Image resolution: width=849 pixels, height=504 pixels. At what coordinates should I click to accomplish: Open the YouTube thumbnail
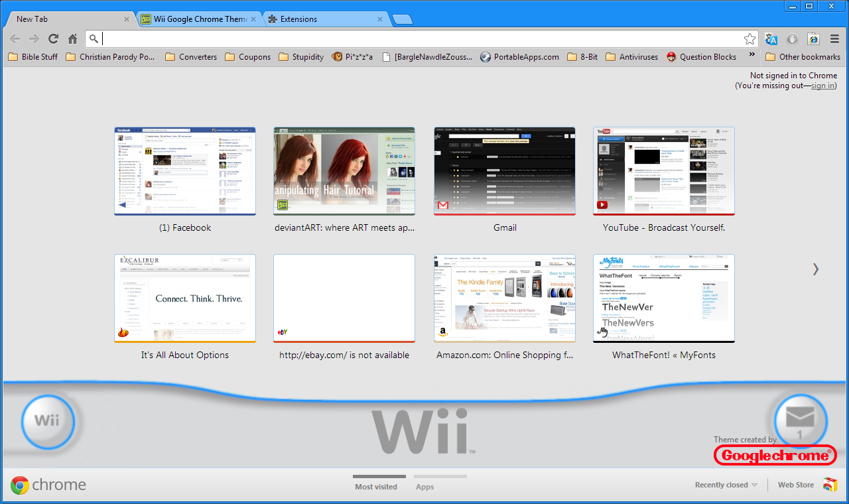[664, 171]
